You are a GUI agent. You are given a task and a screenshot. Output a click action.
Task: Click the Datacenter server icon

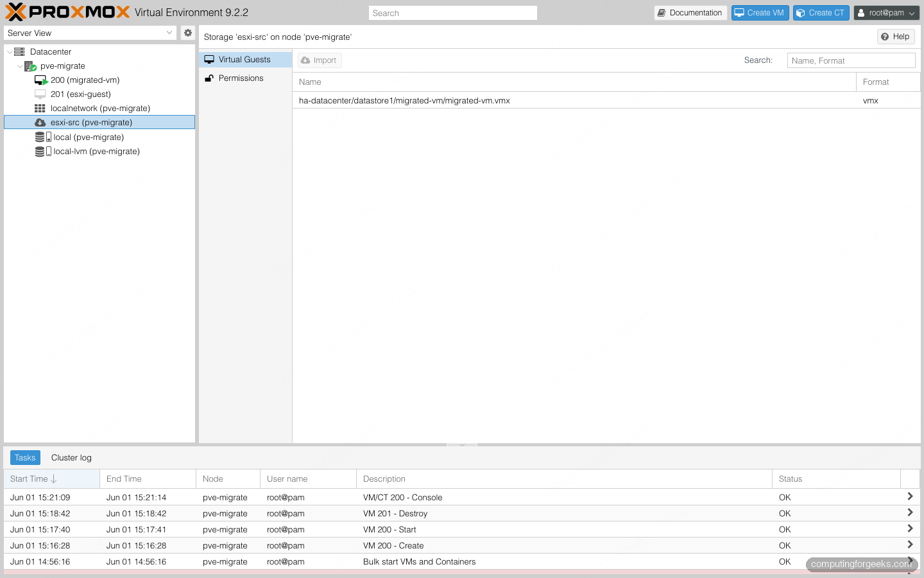pos(19,52)
